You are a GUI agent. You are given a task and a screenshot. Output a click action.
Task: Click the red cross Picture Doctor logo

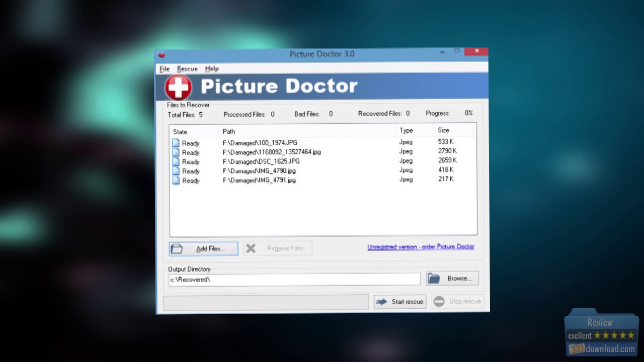point(178,87)
